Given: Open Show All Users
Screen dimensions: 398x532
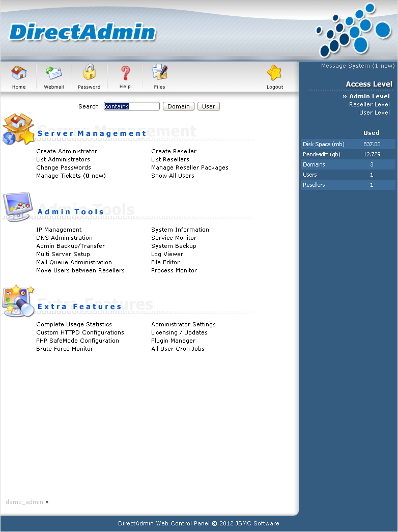Looking at the screenshot, I should click(173, 176).
